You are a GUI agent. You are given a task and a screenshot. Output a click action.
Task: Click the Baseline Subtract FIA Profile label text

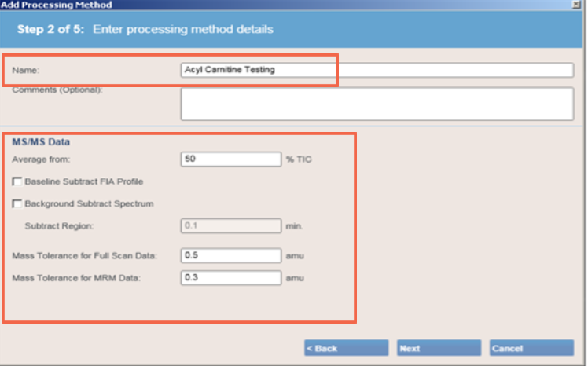coord(84,181)
